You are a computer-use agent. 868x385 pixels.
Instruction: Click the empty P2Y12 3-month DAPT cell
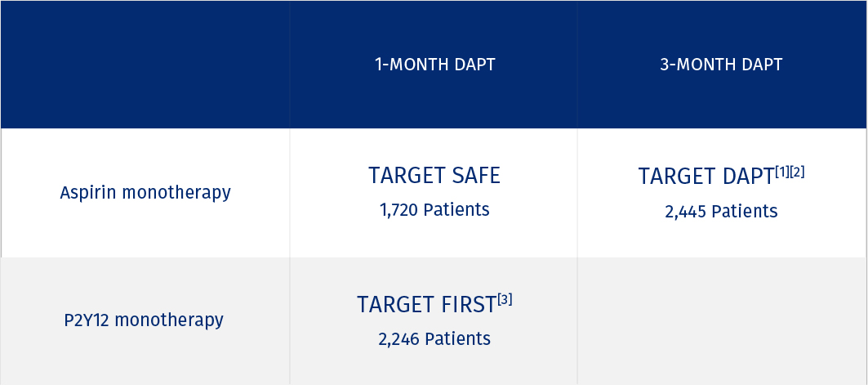(x=722, y=321)
